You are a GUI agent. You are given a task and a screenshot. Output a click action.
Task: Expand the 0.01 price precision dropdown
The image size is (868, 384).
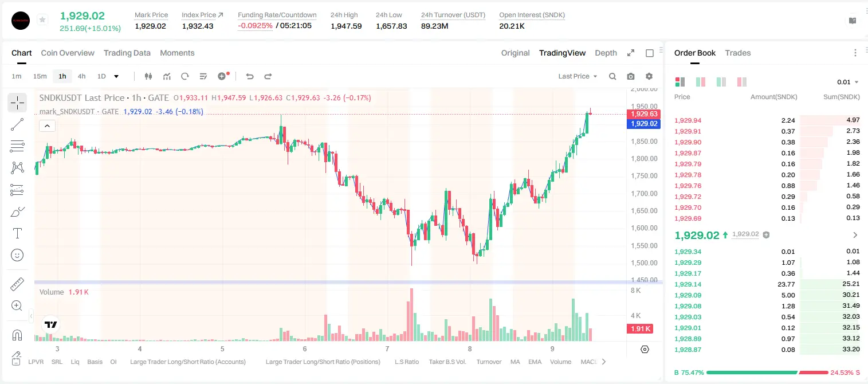click(848, 82)
